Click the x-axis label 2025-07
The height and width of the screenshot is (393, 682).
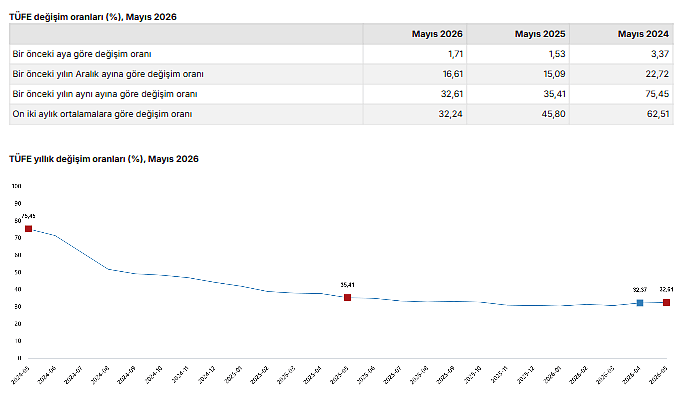pos(392,375)
